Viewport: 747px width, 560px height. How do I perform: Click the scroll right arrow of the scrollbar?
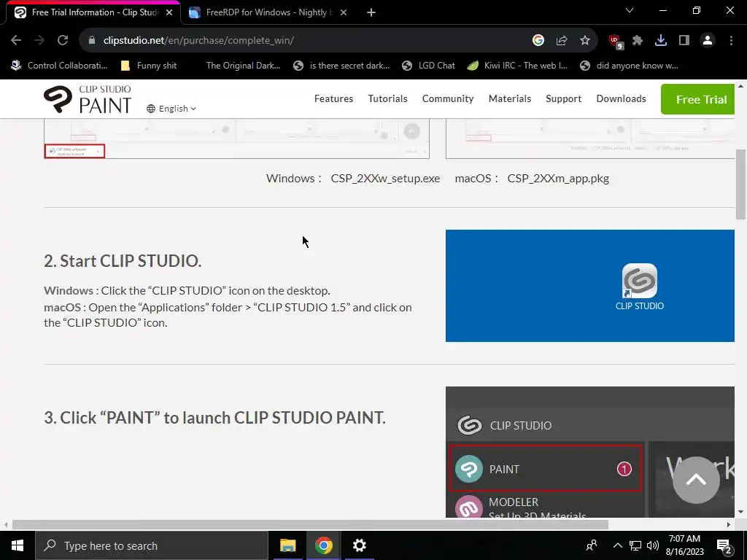coord(729,525)
